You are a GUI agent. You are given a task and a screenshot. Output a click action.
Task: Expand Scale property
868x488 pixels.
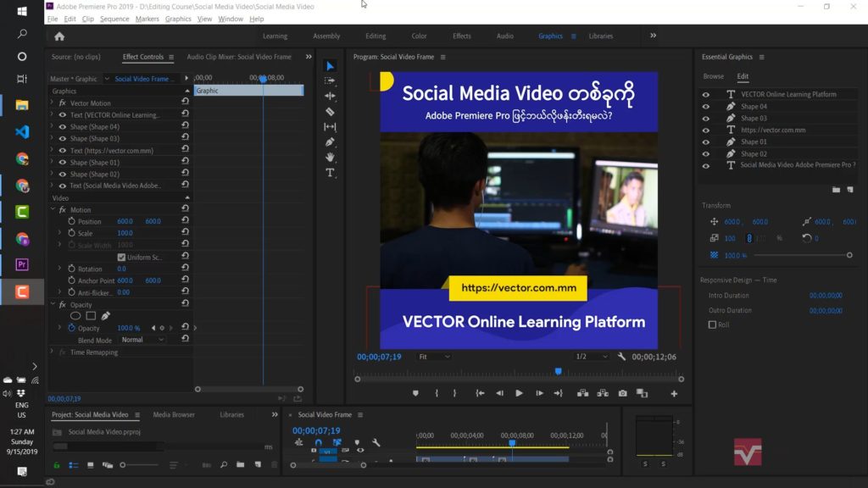point(60,233)
